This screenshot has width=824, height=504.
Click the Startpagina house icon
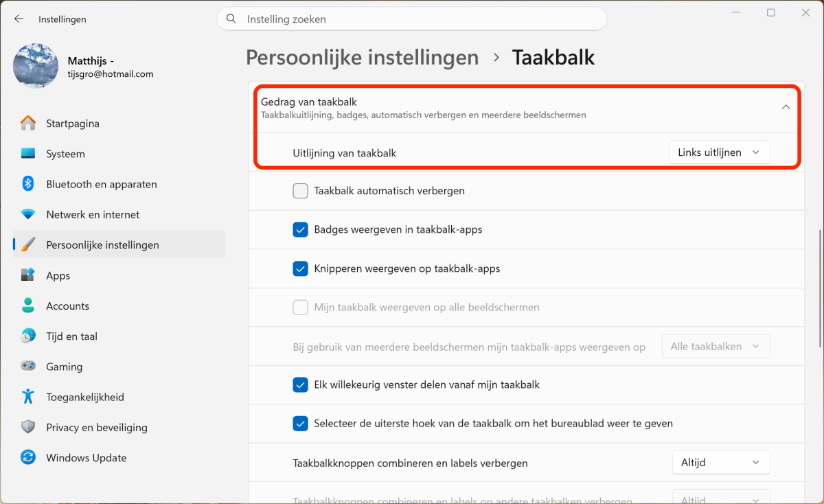28,124
